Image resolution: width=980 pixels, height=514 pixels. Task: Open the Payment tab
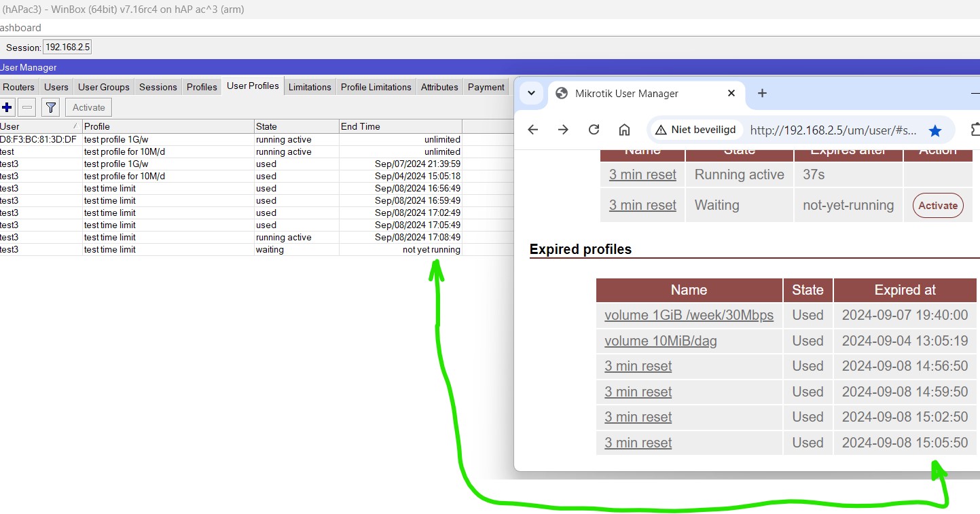point(486,87)
